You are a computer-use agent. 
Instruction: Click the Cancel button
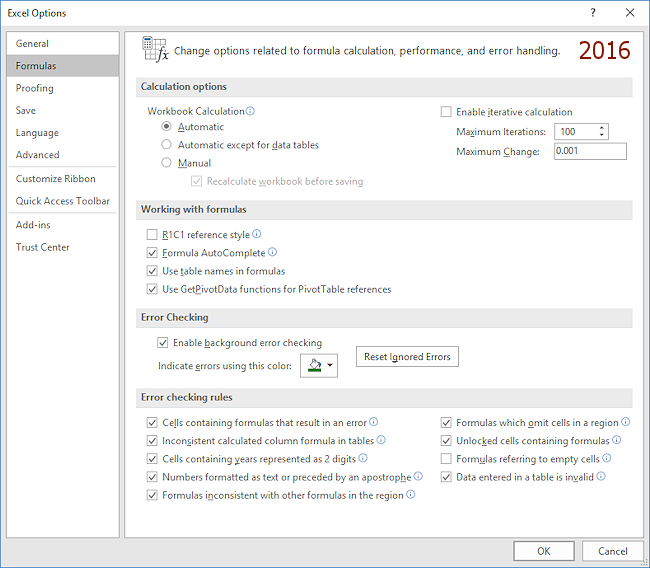click(x=612, y=551)
